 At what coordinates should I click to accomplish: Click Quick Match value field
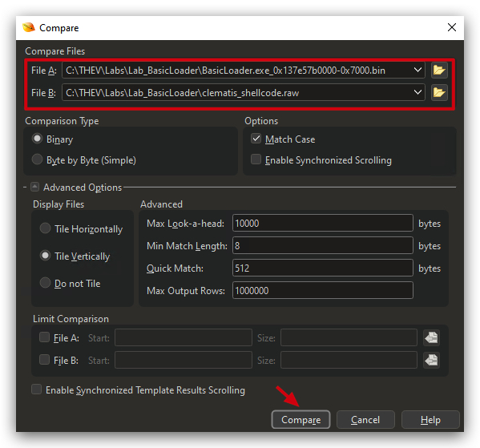pyautogui.click(x=323, y=268)
